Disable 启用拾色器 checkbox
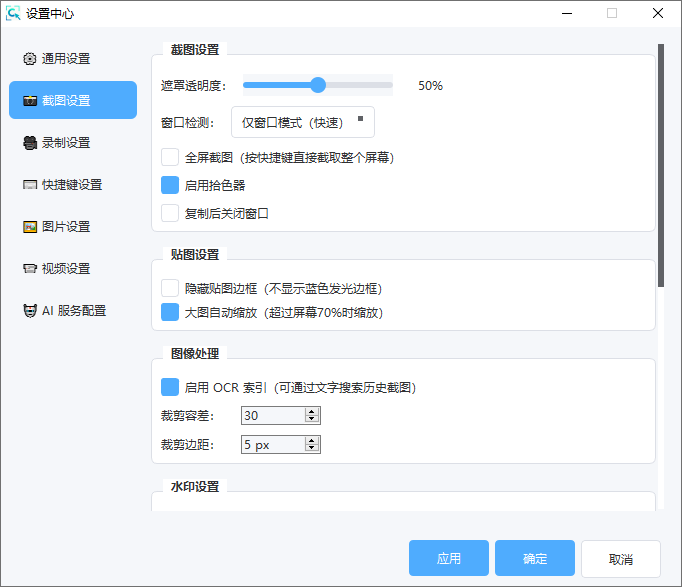This screenshot has width=682, height=587. pyautogui.click(x=170, y=185)
